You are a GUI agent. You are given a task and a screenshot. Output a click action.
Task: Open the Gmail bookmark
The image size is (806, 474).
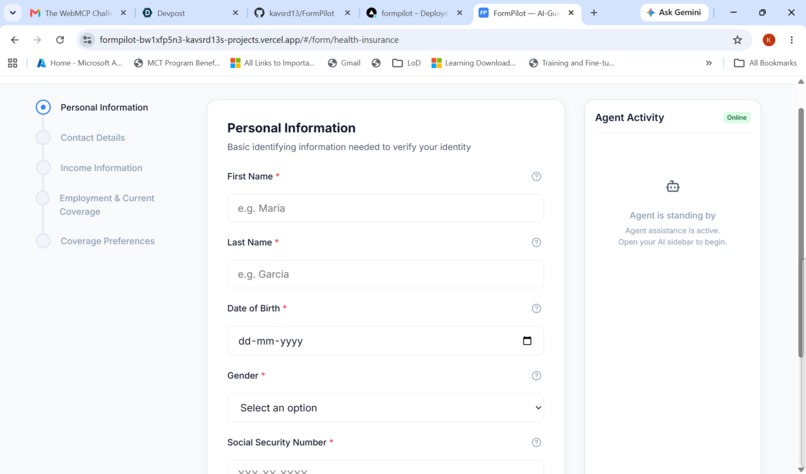point(344,63)
